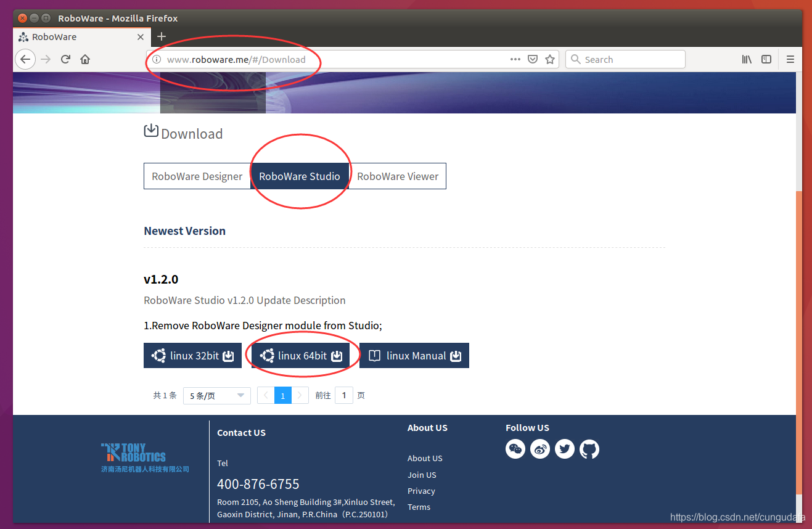The width and height of the screenshot is (812, 529).
Task: Click the Download heading icon
Action: coord(151,131)
